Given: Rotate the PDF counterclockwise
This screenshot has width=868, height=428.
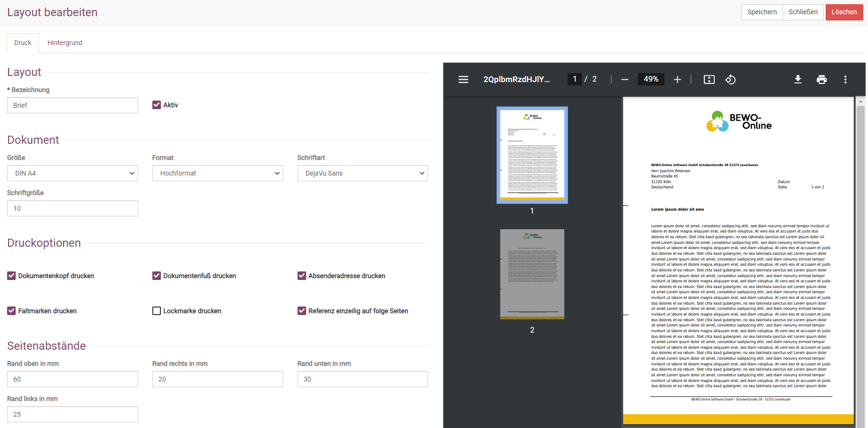Looking at the screenshot, I should (730, 80).
